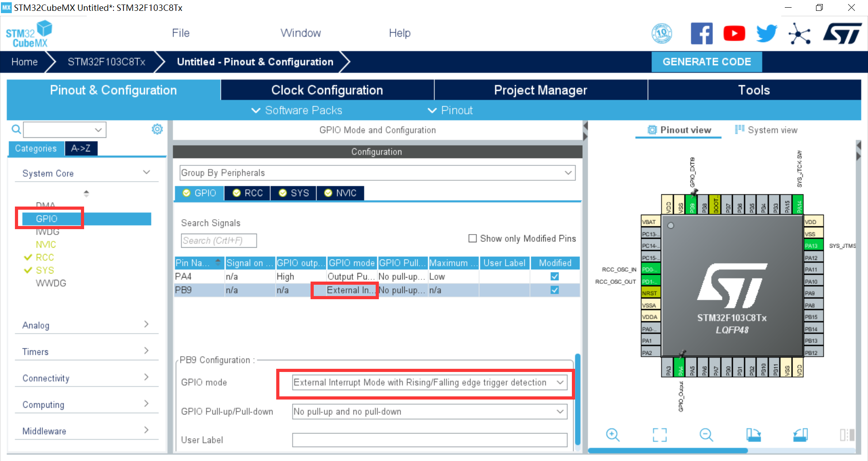This screenshot has height=461, width=868.
Task: Select the NRST pin on chip
Action: (651, 293)
